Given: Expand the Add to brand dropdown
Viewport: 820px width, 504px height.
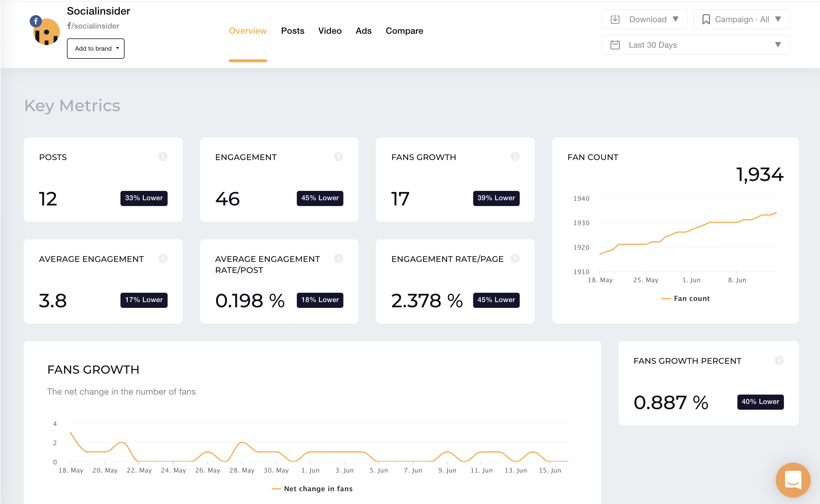Looking at the screenshot, I should 96,48.
